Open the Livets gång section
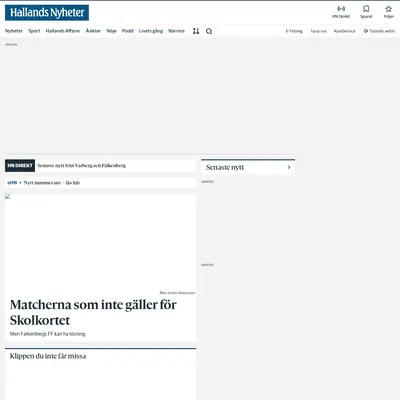 click(151, 31)
